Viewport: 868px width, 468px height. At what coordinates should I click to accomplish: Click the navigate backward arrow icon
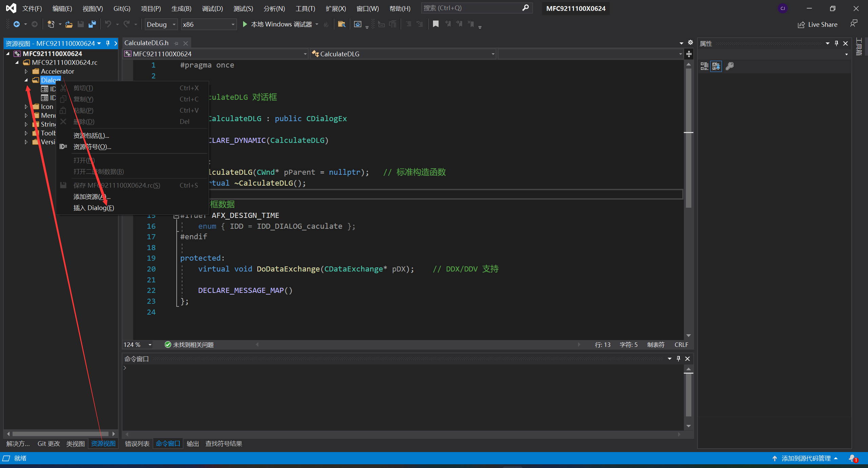(16, 24)
